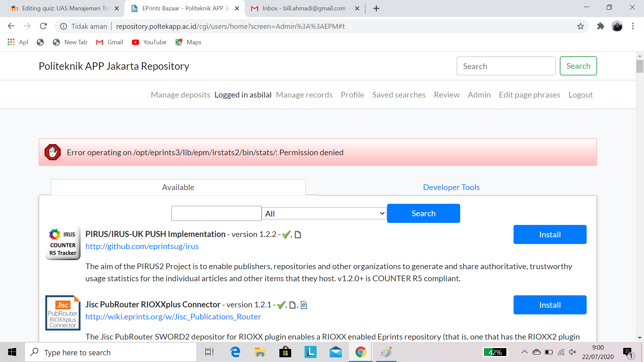Viewport: 644px width, 362px height.
Task: Click document icon on Jisc PubRouter row
Action: pos(292,305)
